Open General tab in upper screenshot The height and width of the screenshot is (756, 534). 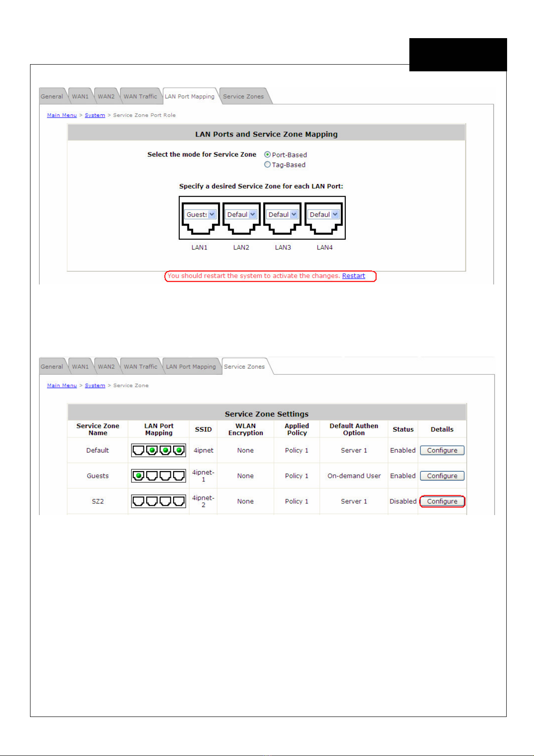tap(52, 96)
